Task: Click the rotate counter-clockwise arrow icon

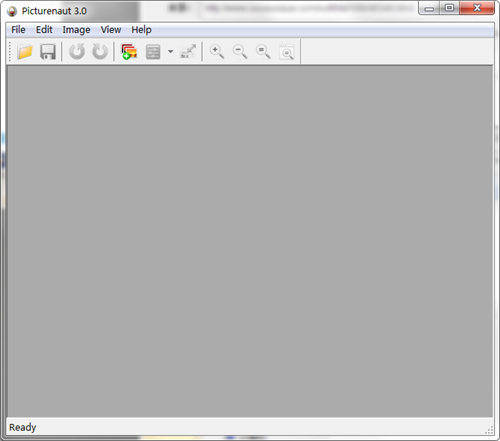Action: [77, 52]
